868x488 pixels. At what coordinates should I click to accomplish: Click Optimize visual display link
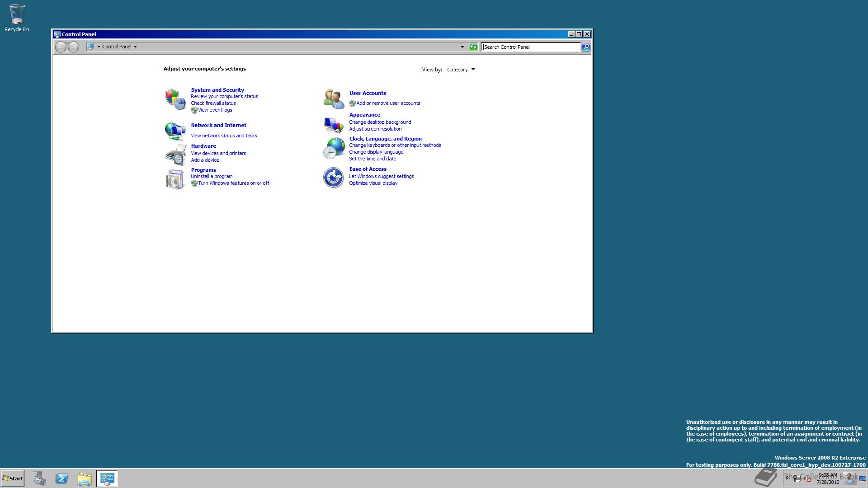[x=373, y=183]
